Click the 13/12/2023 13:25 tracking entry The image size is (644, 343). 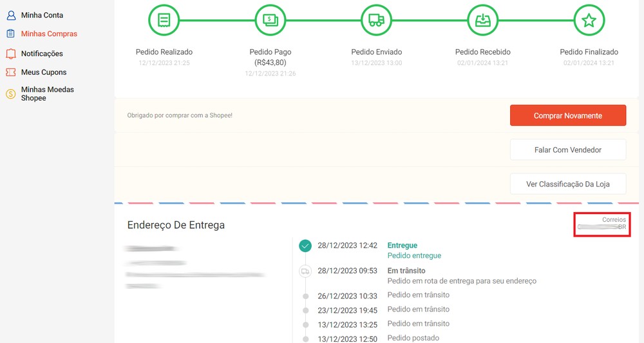pos(348,324)
